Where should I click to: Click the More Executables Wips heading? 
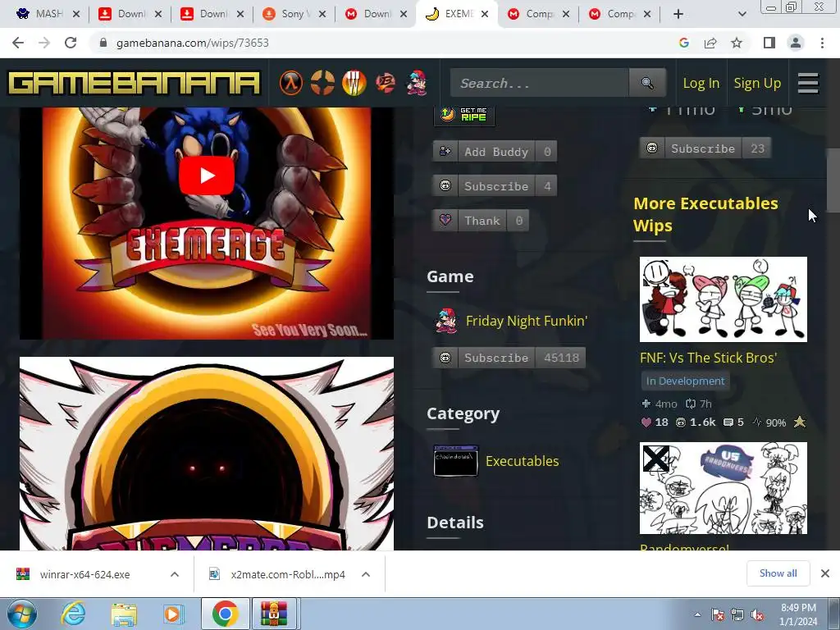[705, 214]
